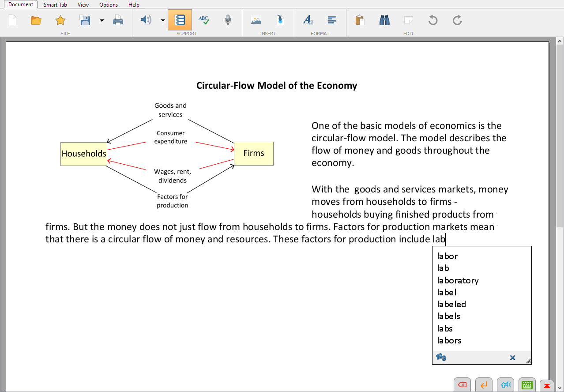564x392 pixels.
Task: Redo the last undone edit
Action: tap(457, 20)
